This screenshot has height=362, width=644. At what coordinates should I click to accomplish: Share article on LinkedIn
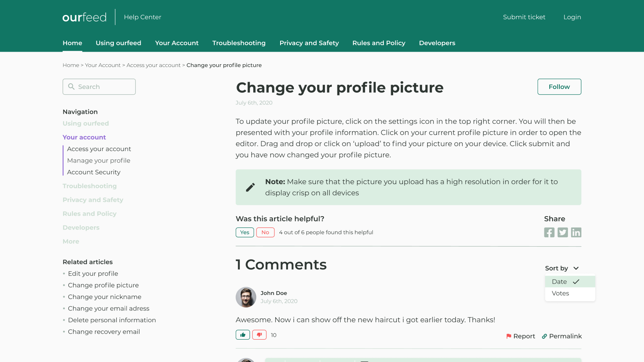click(x=576, y=232)
